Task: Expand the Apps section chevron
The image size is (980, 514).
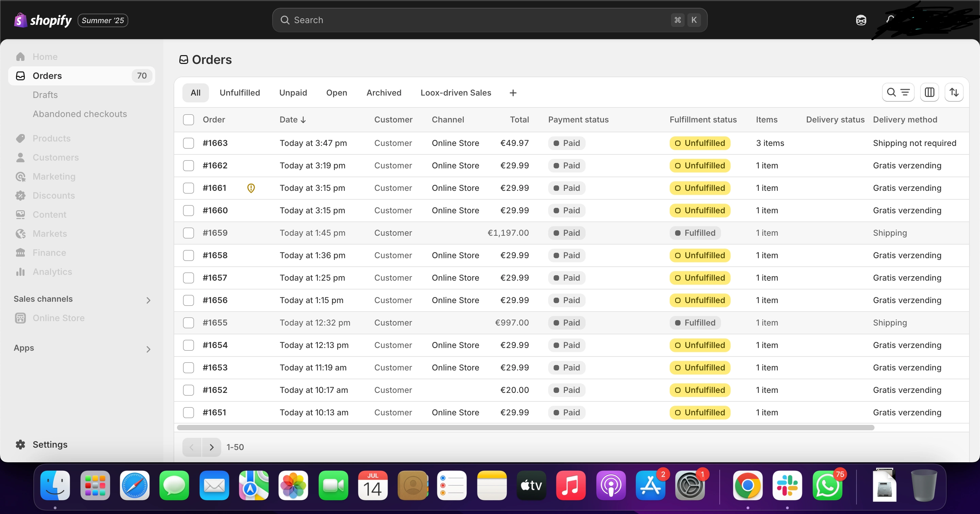Action: click(148, 349)
